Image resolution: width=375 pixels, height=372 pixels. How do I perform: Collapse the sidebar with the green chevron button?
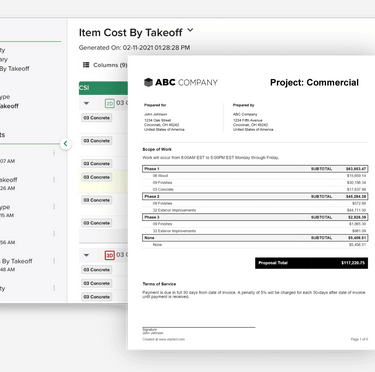pyautogui.click(x=66, y=144)
